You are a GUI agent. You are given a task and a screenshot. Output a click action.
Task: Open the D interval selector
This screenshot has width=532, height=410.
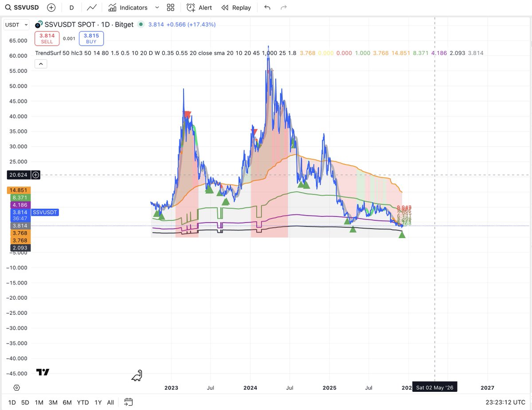pos(71,8)
